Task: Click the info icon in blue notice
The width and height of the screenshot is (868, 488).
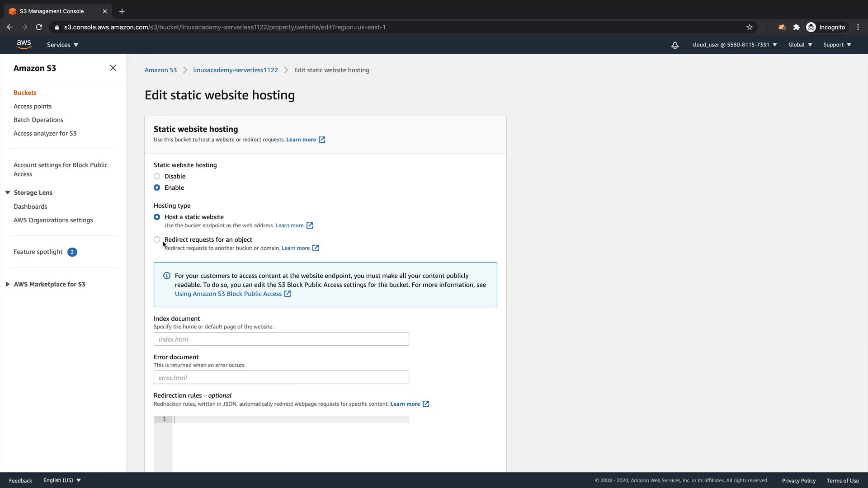Action: coord(167,276)
